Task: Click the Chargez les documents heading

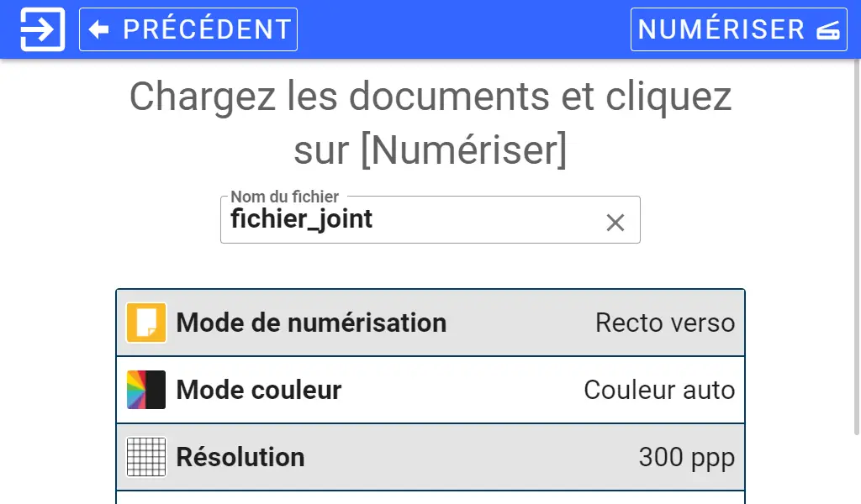Action: 430,123
